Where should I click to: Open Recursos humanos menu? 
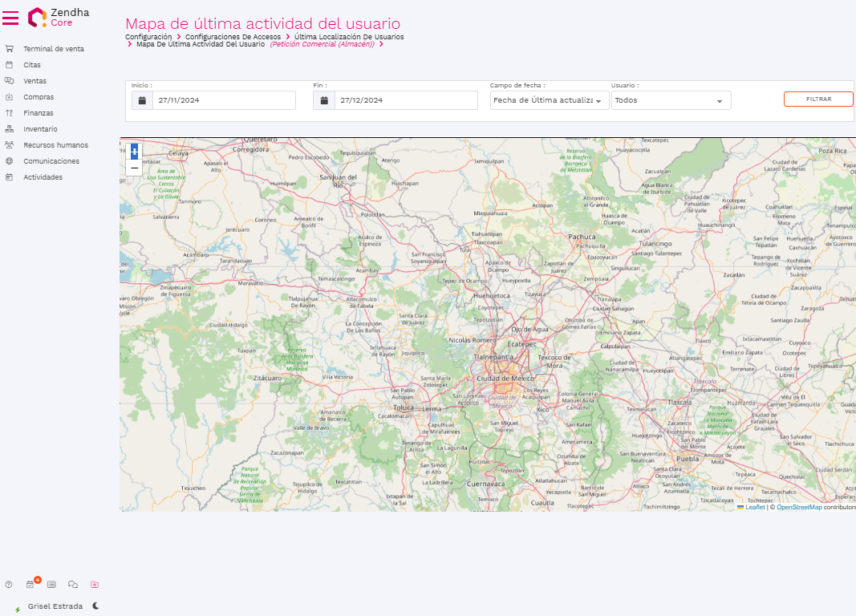click(x=55, y=145)
